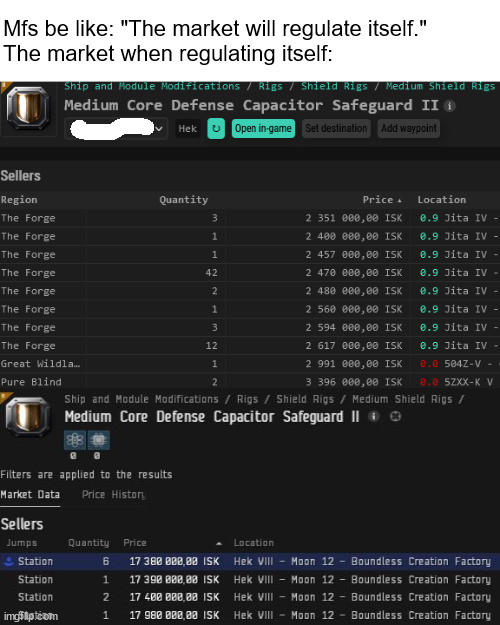The width and height of the screenshot is (500, 625).
Task: Select the 2 457 000,00 ISK seller row
Action: tap(250, 254)
